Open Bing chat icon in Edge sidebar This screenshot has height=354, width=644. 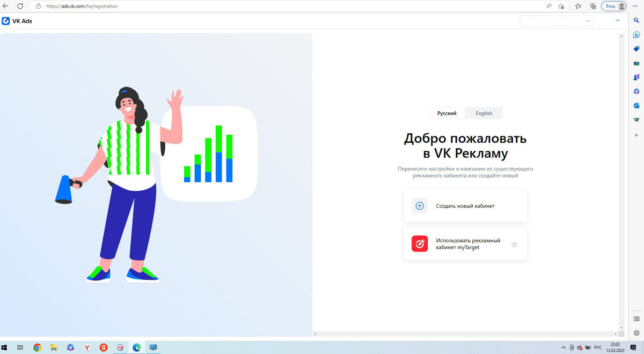(x=636, y=35)
